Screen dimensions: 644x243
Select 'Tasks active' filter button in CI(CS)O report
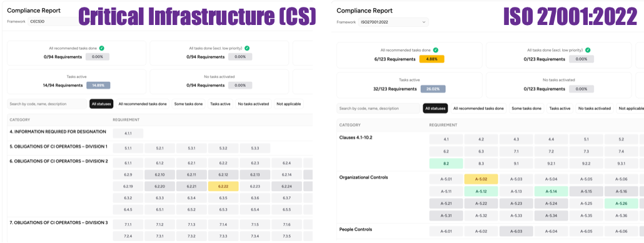click(221, 104)
